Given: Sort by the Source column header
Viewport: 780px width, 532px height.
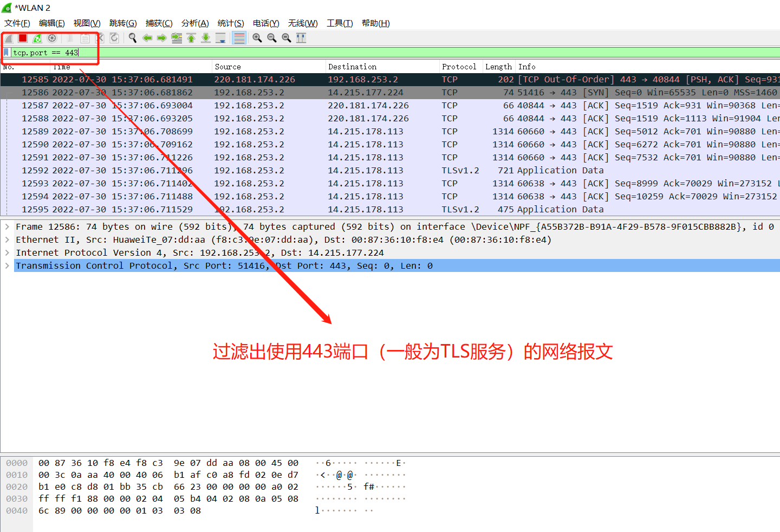Looking at the screenshot, I should coord(269,67).
